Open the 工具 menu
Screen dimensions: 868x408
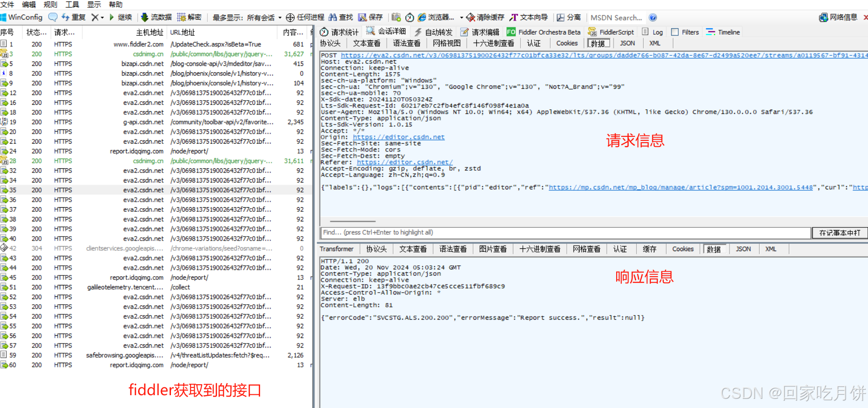coord(72,5)
